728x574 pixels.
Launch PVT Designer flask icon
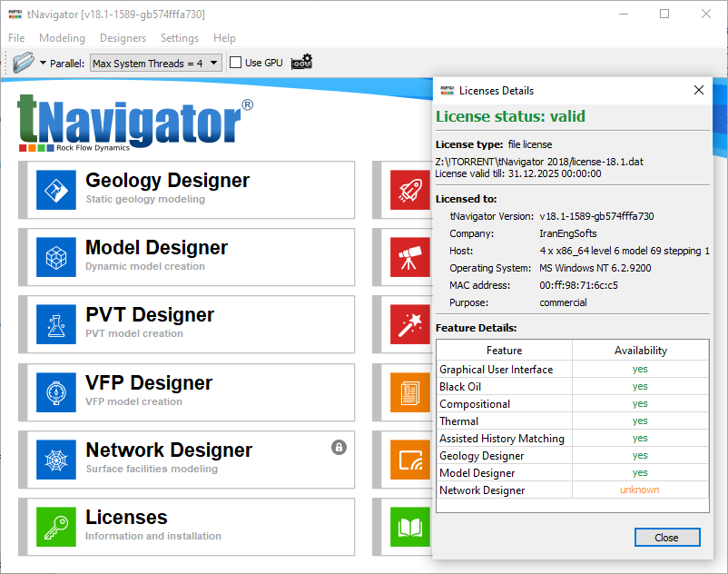click(56, 324)
